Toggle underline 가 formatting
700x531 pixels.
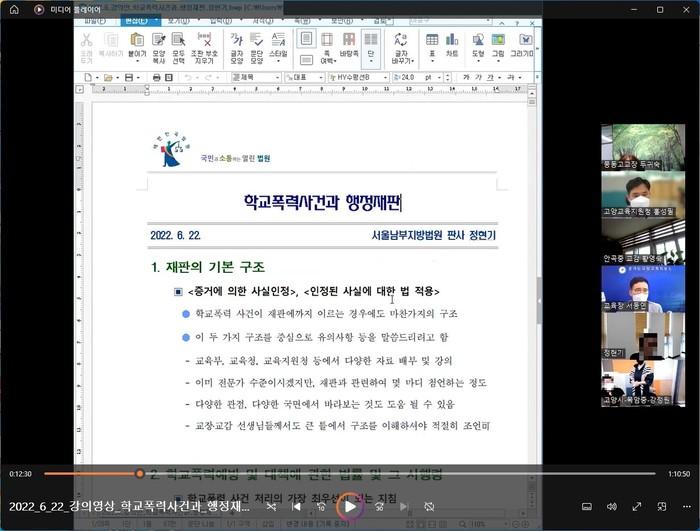(x=491, y=77)
